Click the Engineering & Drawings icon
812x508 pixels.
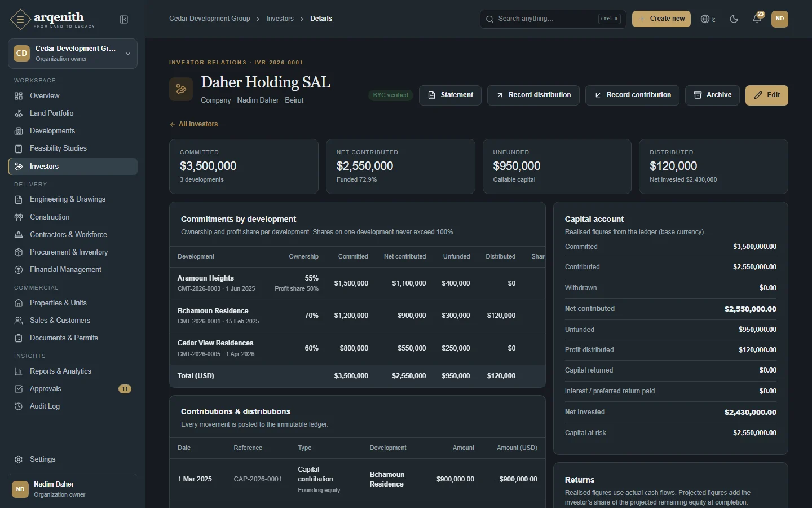pos(19,199)
